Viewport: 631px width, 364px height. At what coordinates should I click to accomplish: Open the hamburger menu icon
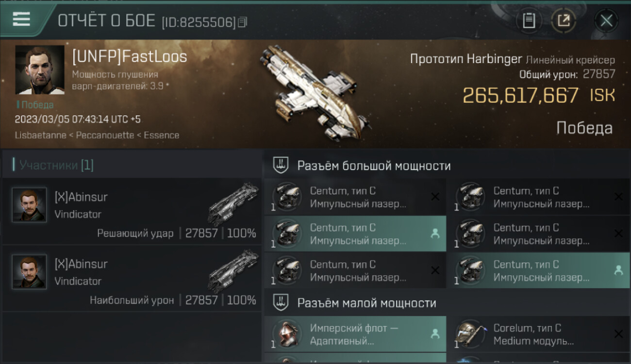coord(21,19)
